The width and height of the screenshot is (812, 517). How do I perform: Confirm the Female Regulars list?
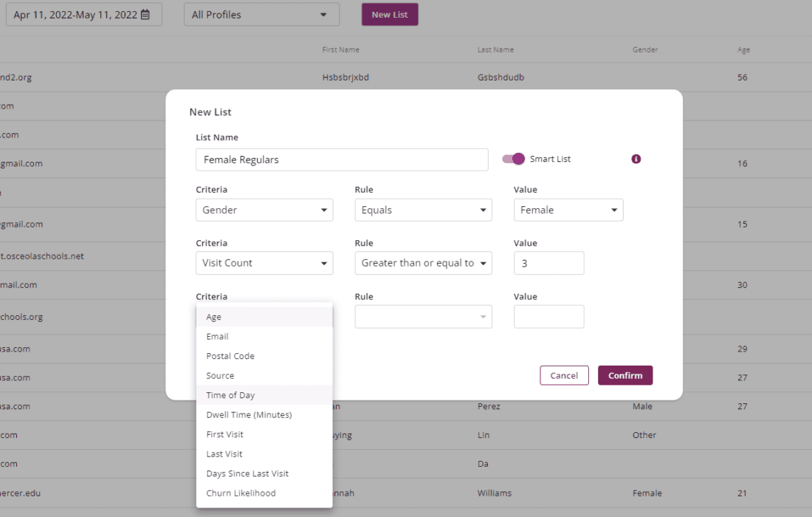[x=625, y=375]
